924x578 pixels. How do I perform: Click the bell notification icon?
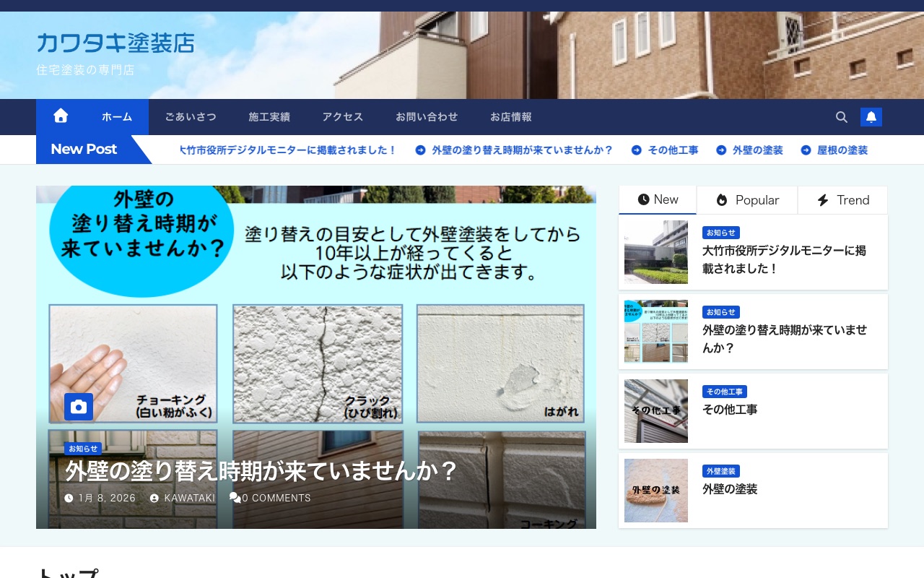(871, 117)
